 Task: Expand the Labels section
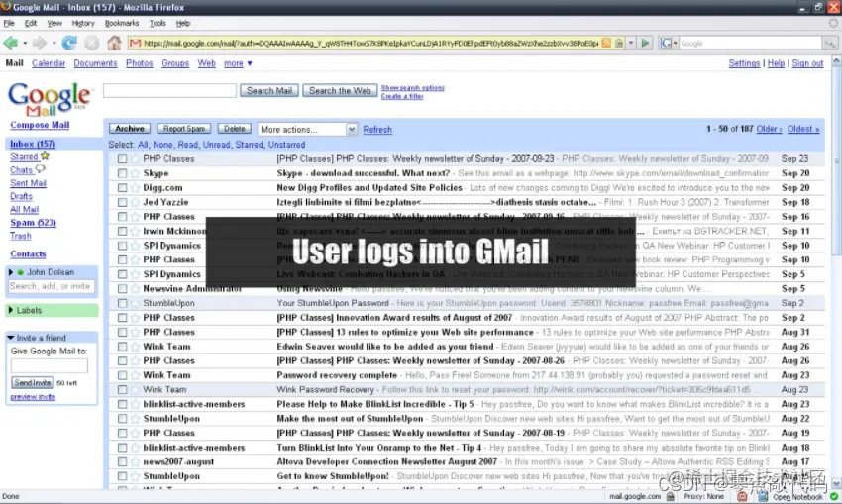tap(11, 310)
